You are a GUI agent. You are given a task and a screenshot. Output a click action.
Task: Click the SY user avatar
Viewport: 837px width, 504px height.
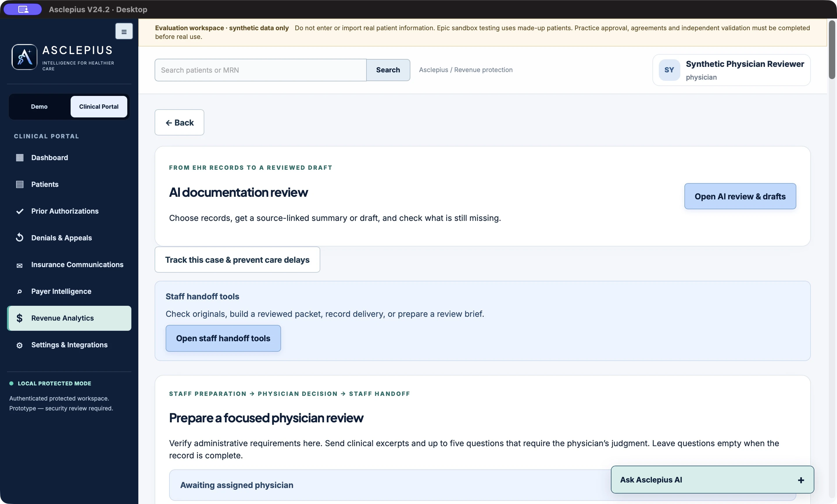pos(669,70)
